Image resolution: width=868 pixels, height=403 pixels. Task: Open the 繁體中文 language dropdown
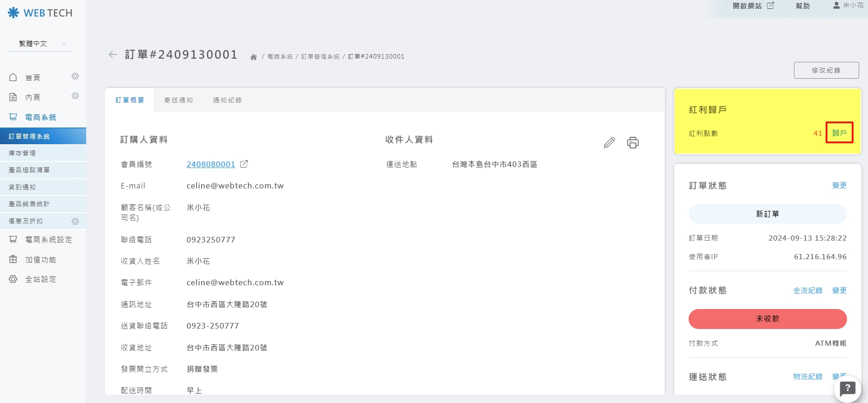[42, 44]
